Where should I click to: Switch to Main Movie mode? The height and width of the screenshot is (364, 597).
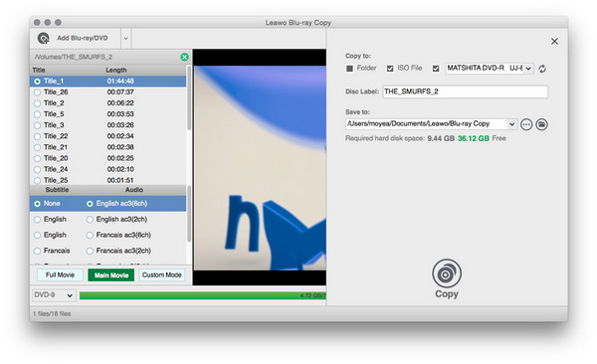(x=111, y=274)
